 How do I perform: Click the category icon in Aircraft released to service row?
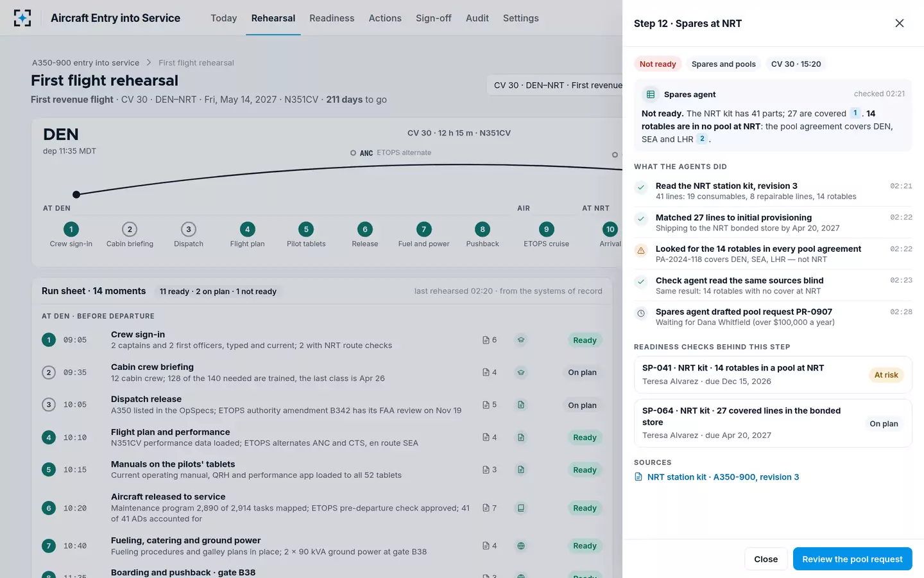pos(521,508)
